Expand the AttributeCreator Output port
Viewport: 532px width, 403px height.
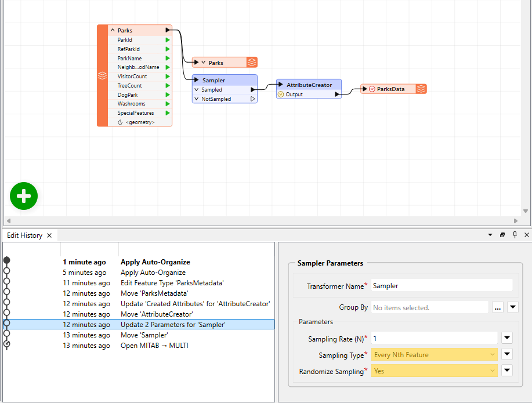(x=281, y=94)
